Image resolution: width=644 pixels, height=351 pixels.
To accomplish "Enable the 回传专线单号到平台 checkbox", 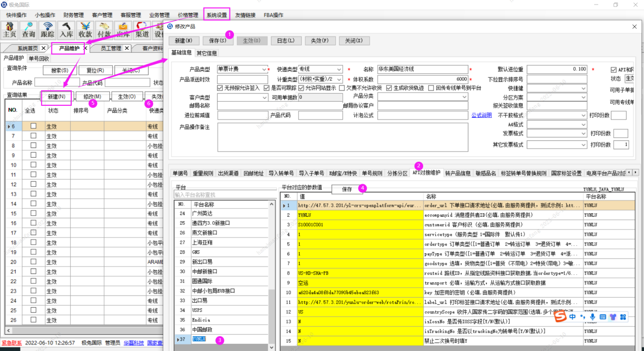I will pyautogui.click(x=431, y=87).
